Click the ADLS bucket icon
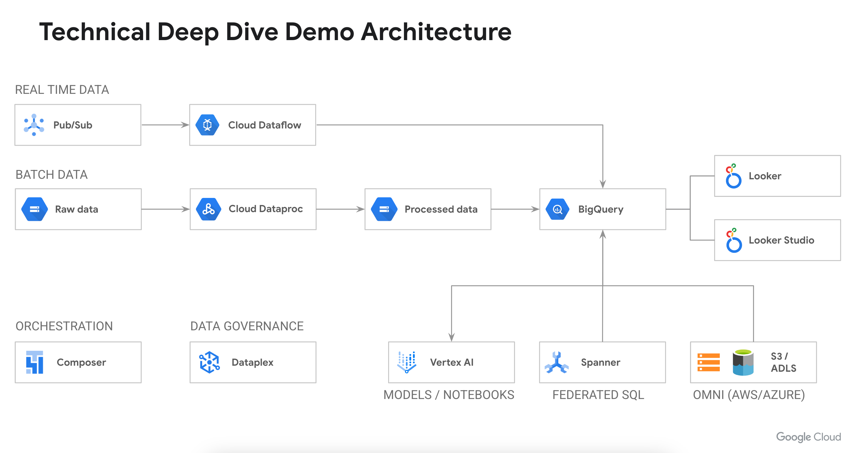Viewport: 868px width, 453px height. pyautogui.click(x=743, y=363)
